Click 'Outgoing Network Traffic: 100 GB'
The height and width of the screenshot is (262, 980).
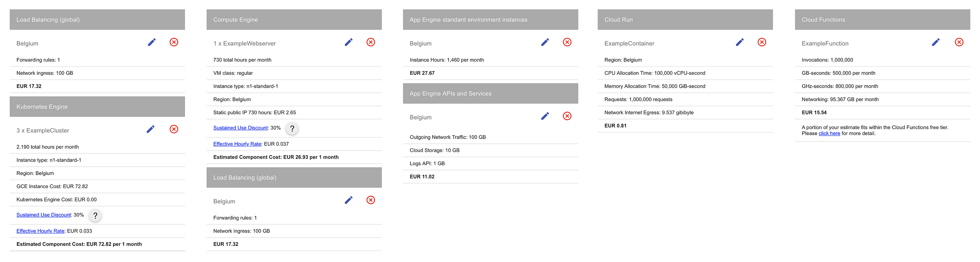(448, 137)
